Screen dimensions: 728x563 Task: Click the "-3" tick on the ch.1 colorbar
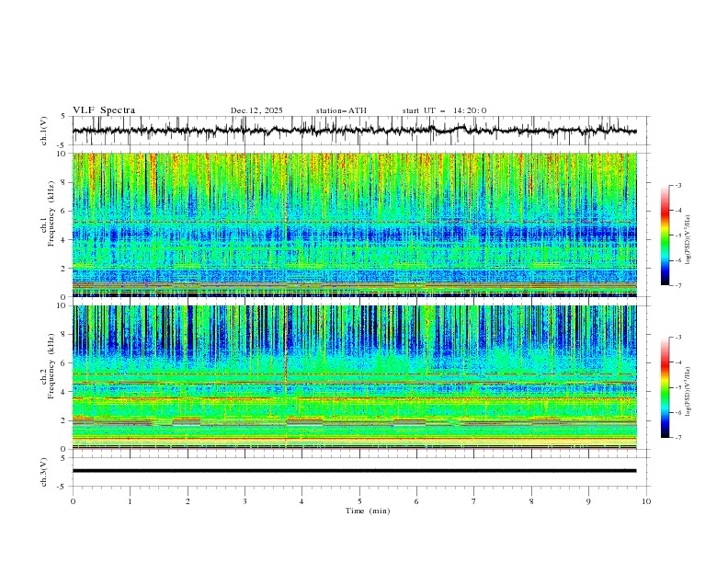pos(677,185)
